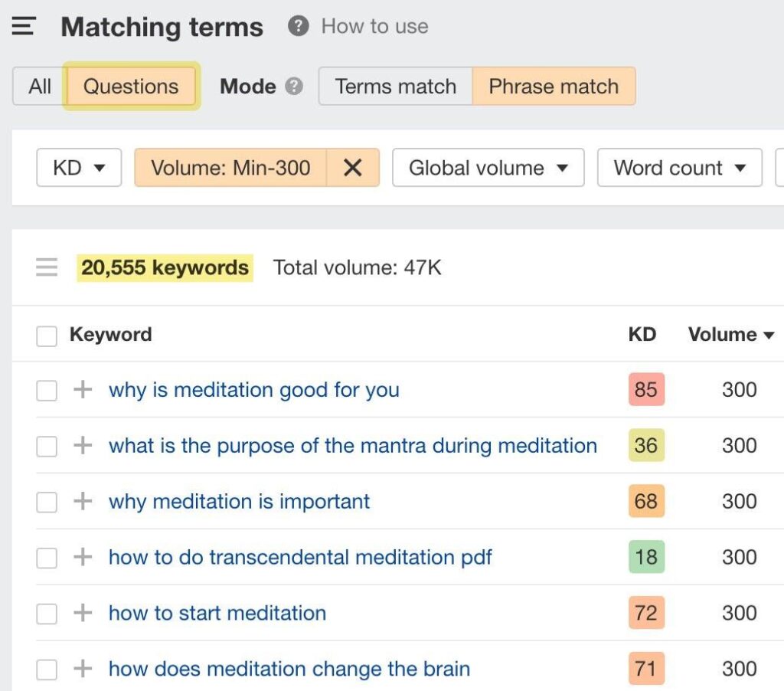Click the list icon beside 20,555 keywords

(x=47, y=268)
